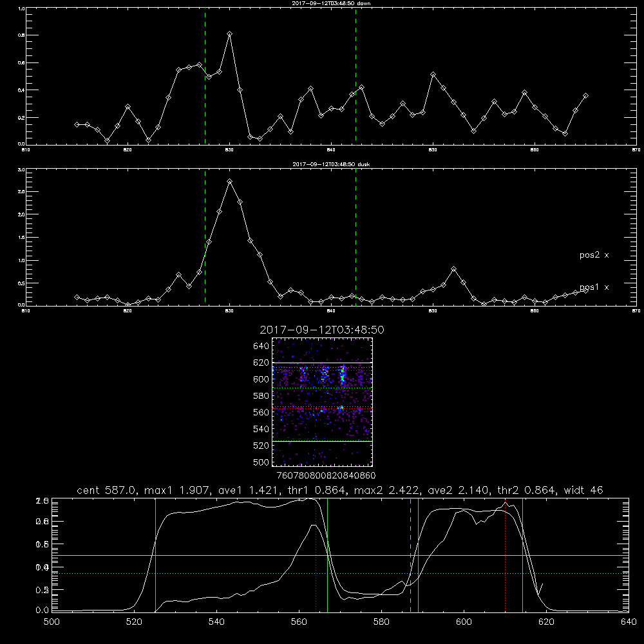644x644 pixels.
Task: Click the '1.0' y-axis label of dawn plot
Action: (x=21, y=8)
